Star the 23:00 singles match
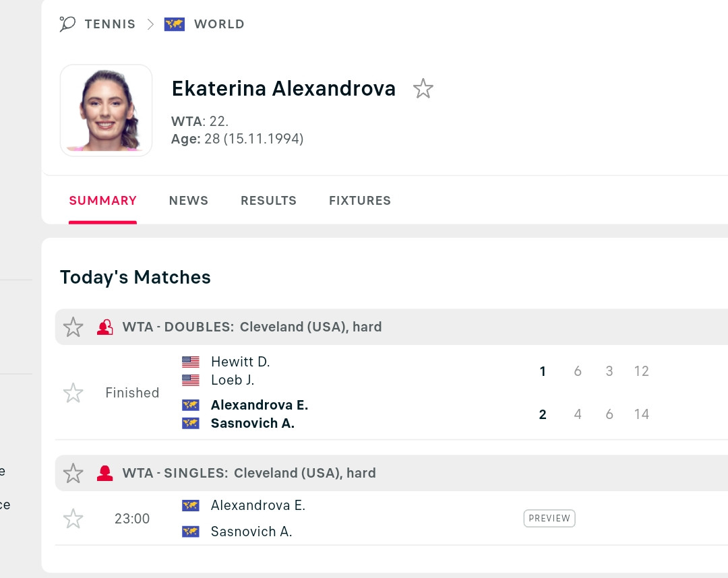 (x=73, y=519)
